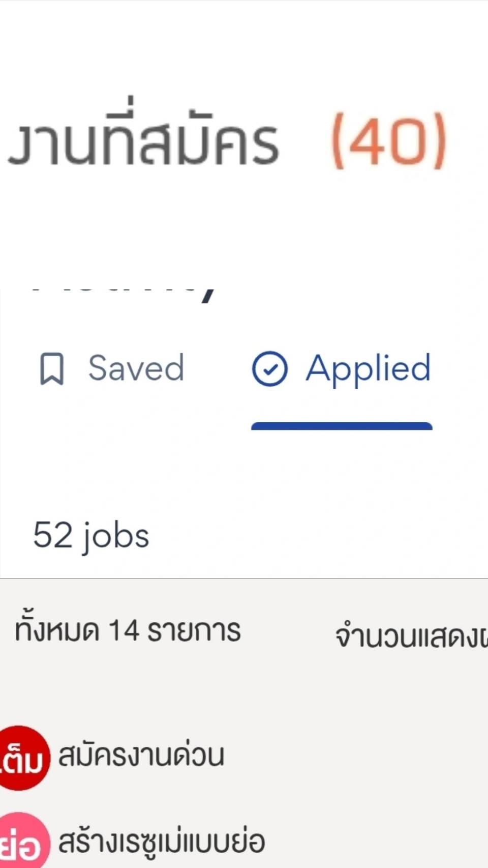Click the orange (40) applied count

click(389, 140)
